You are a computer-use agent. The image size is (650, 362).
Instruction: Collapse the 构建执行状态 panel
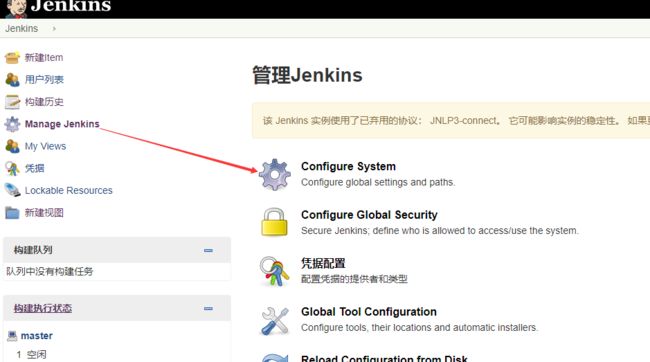click(x=208, y=309)
